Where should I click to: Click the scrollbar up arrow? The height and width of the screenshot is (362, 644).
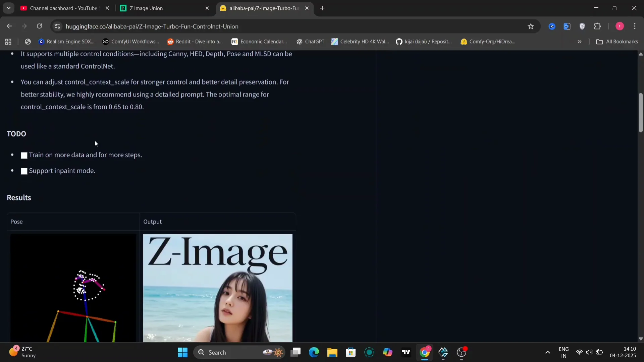(640, 54)
